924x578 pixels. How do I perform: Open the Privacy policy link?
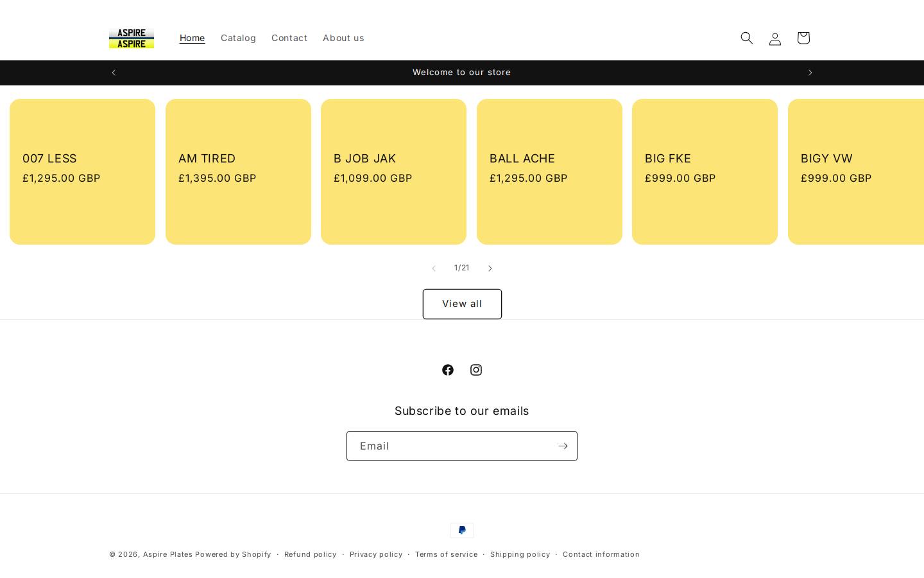tap(376, 554)
